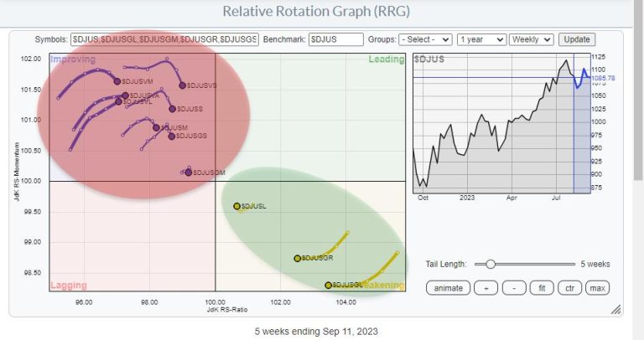Viewport: 644px width, 340px height.
Task: Click the $DJUSVM data point marker
Action: pyautogui.click(x=117, y=81)
